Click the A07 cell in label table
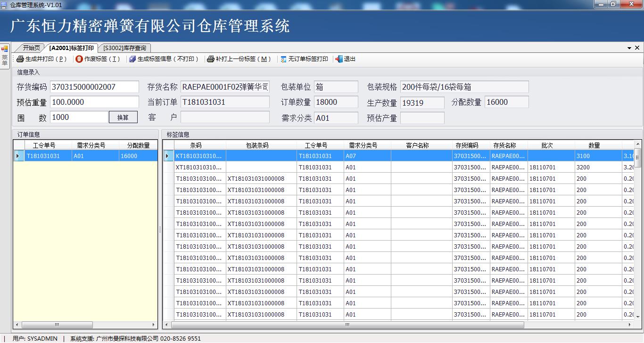Screen dimensions: 644x343 pyautogui.click(x=367, y=156)
